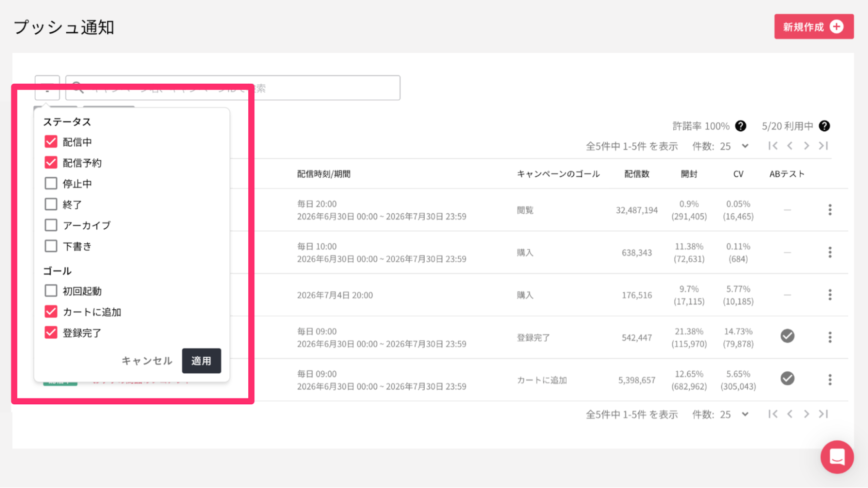The width and height of the screenshot is (868, 488).
Task: Click the 2026年7月4日 20:00 schedule cell
Action: (x=335, y=295)
